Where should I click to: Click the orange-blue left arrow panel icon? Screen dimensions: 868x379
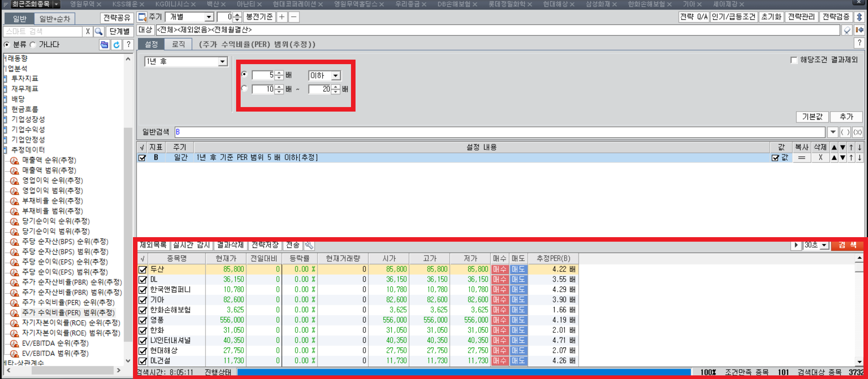coord(859,30)
